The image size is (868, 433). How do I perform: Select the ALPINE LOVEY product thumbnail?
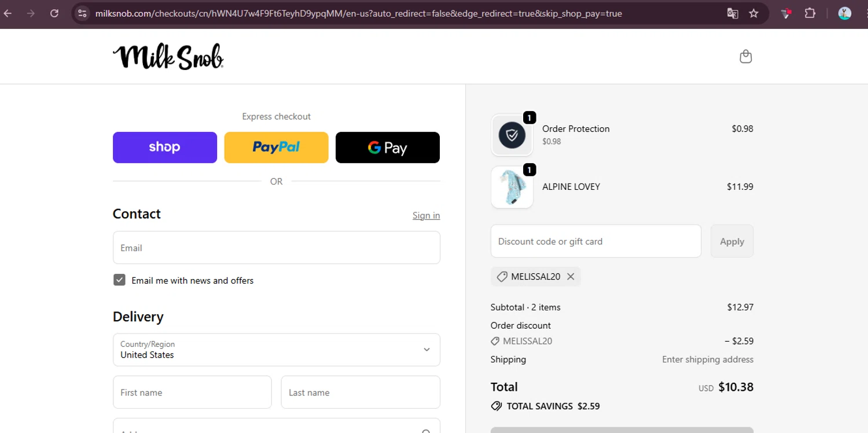pyautogui.click(x=512, y=188)
